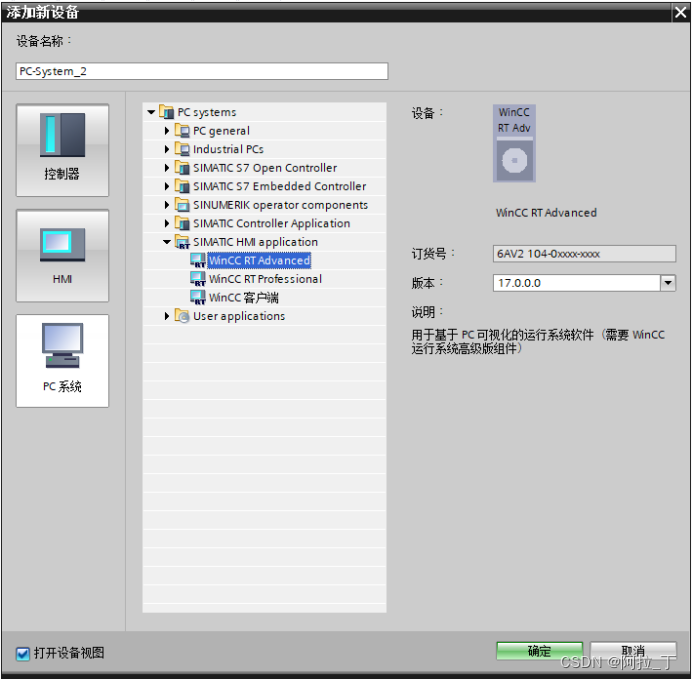692x680 pixels.
Task: Select SIMATIC S7 Open Controller label
Action: point(265,168)
